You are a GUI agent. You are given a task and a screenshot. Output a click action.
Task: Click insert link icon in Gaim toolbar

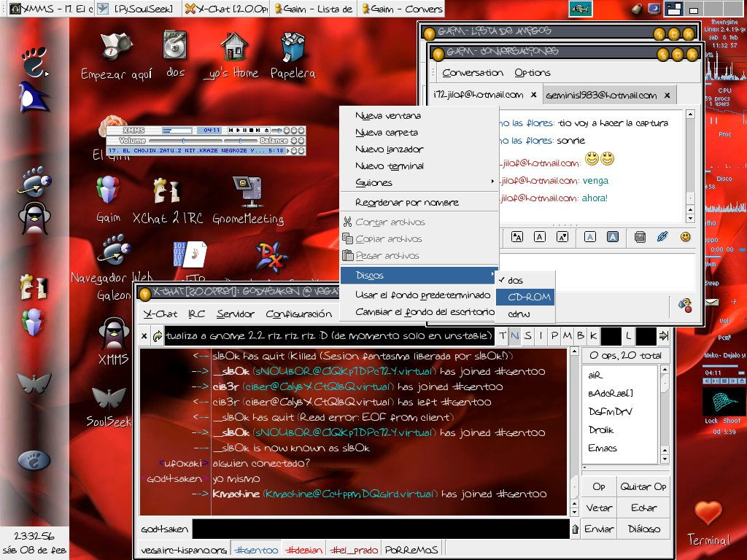click(662, 237)
